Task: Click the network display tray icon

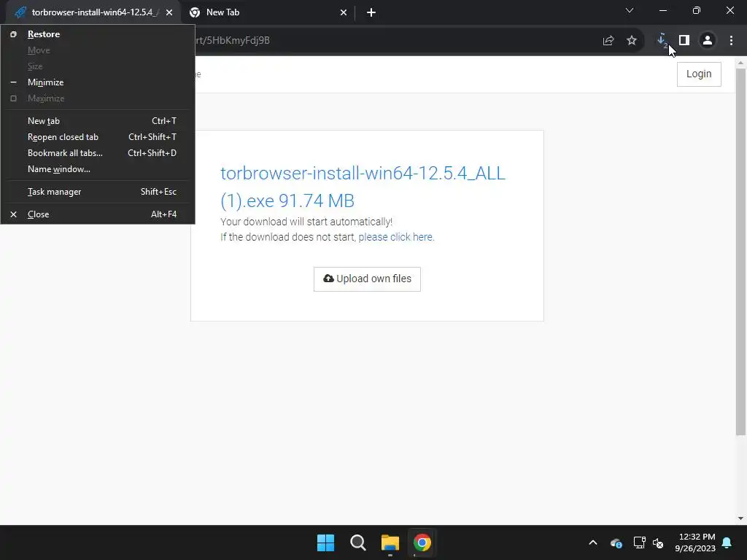Action: click(x=639, y=542)
